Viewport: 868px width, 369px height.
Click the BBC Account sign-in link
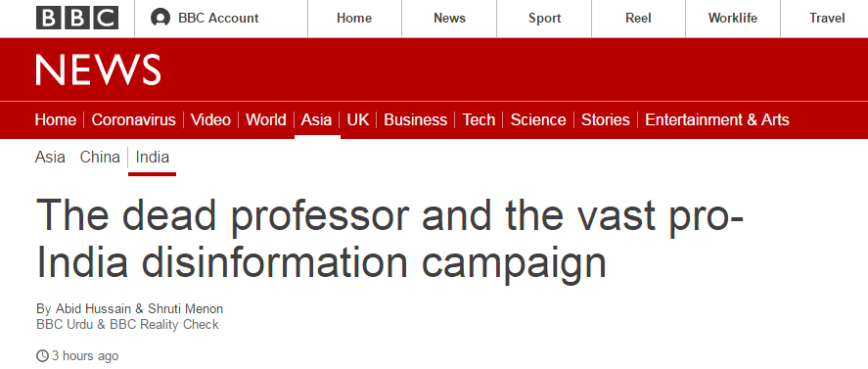point(218,19)
